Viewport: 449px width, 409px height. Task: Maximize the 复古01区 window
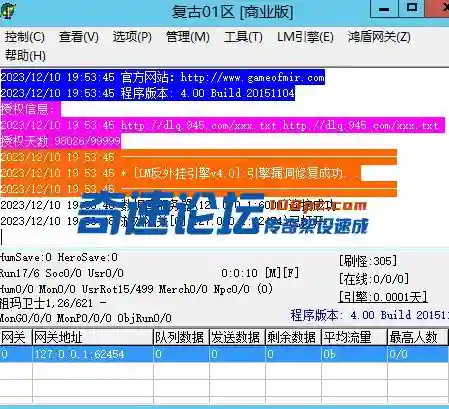412,9
